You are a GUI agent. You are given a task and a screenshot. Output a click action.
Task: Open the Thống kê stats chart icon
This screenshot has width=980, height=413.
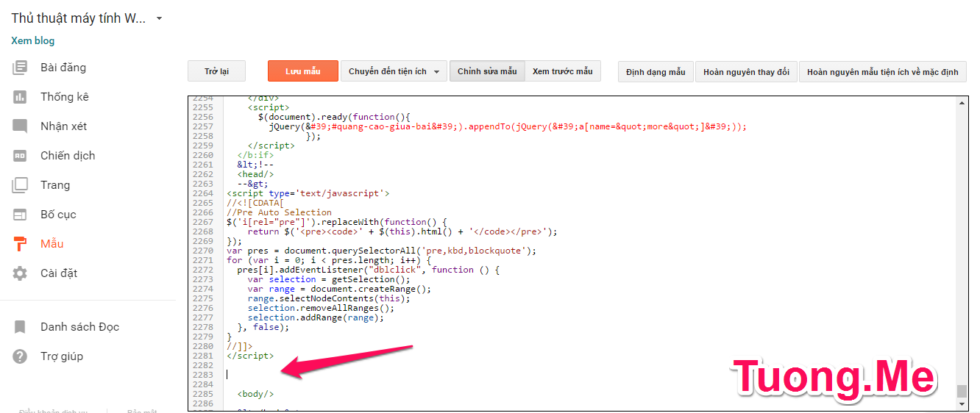tap(20, 97)
